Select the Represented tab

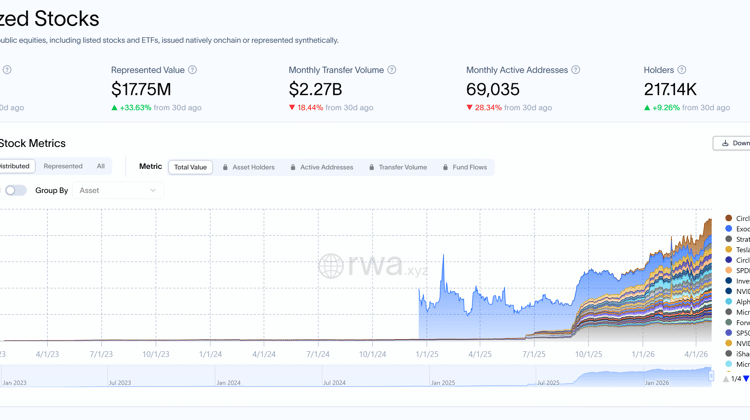click(63, 167)
